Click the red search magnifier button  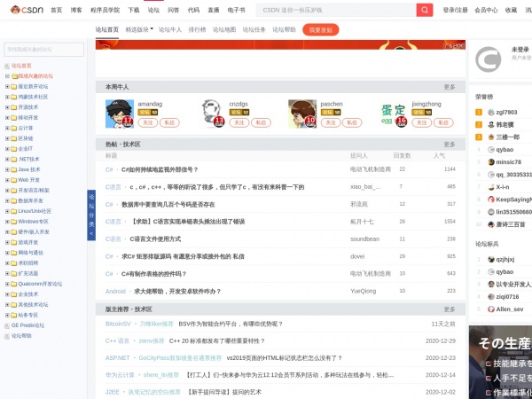coord(425,10)
